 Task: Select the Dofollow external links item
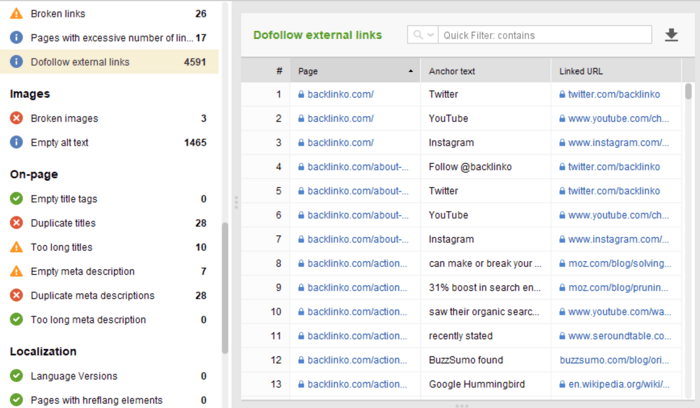(x=109, y=62)
